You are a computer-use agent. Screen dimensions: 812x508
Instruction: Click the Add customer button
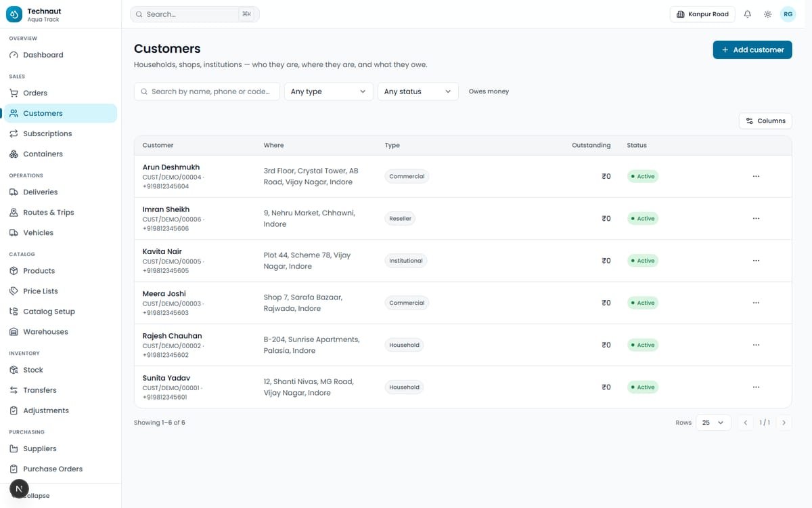[752, 49]
